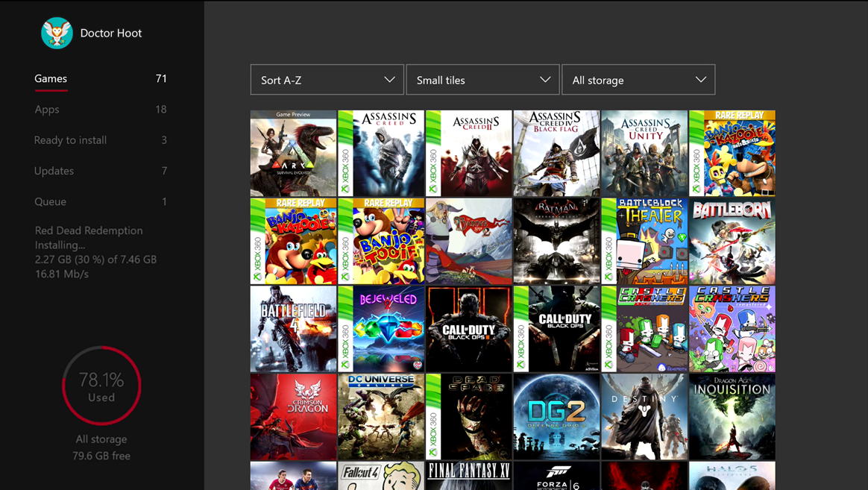The image size is (868, 490).
Task: Select the Fallout 4 tile
Action: [381, 477]
